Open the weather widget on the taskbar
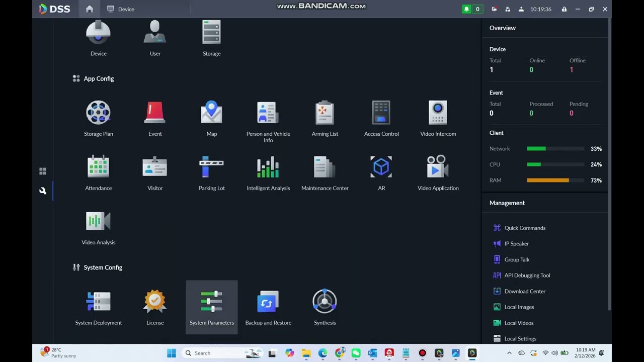Image resolution: width=644 pixels, height=362 pixels. click(58, 353)
